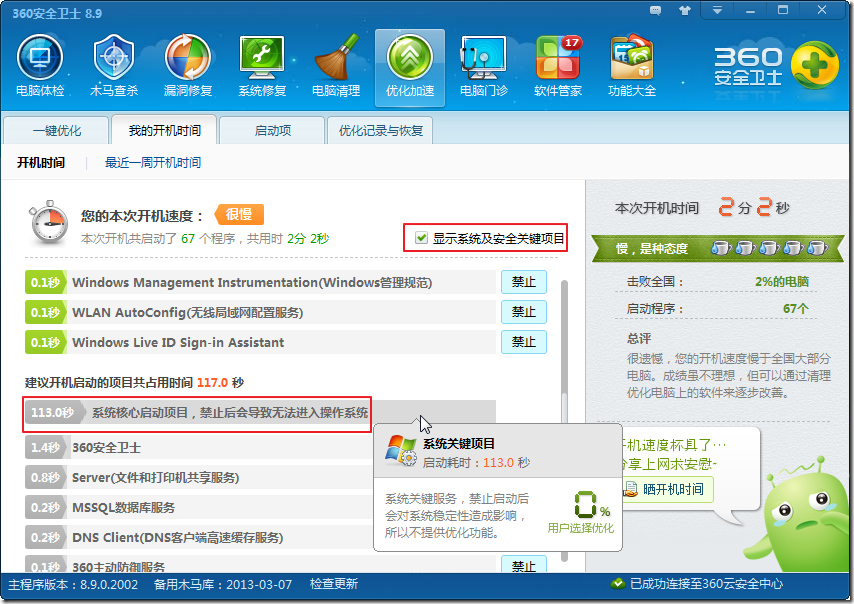Click 备用木马库 2013-03-07 text
This screenshot has width=854, height=604.
(223, 584)
